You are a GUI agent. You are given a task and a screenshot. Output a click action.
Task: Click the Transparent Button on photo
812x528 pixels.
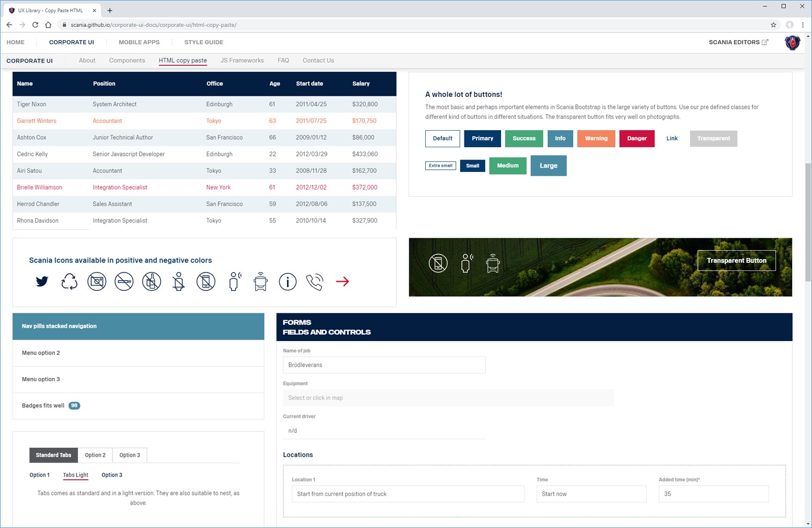736,261
